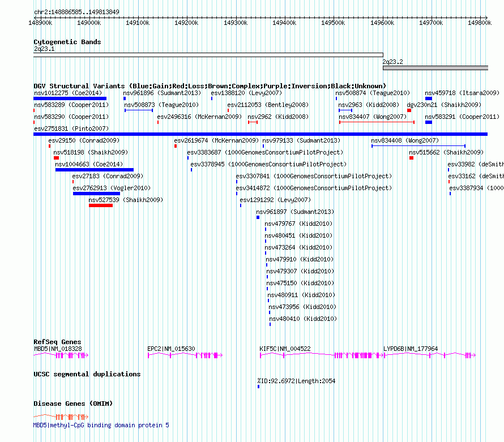Open variant nsv527539 (Shaikh2009)
The image size is (504, 442).
point(126,200)
